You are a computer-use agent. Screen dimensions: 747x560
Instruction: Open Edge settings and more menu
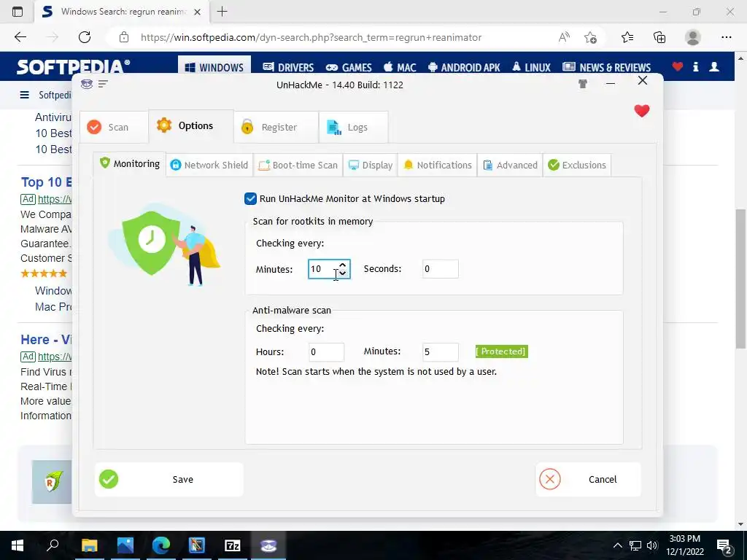(727, 37)
